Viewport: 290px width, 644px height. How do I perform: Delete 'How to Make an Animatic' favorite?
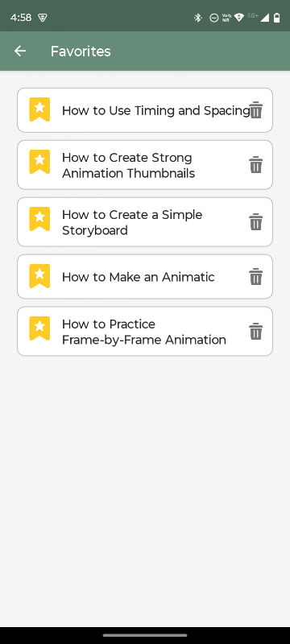256,276
